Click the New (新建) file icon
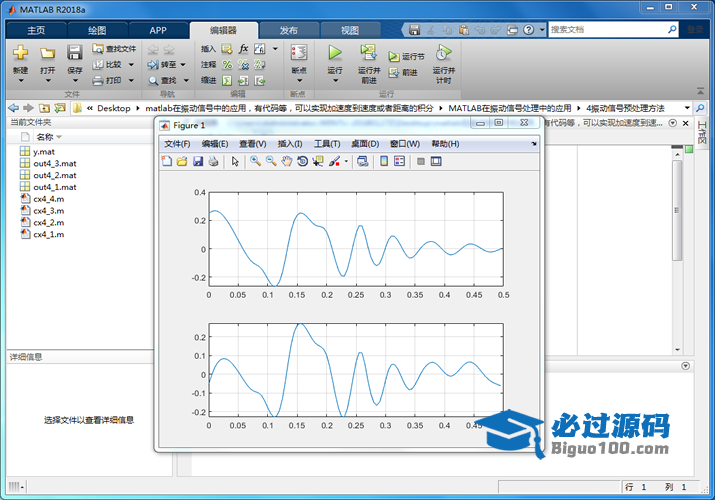The height and width of the screenshot is (500, 715). [x=20, y=53]
